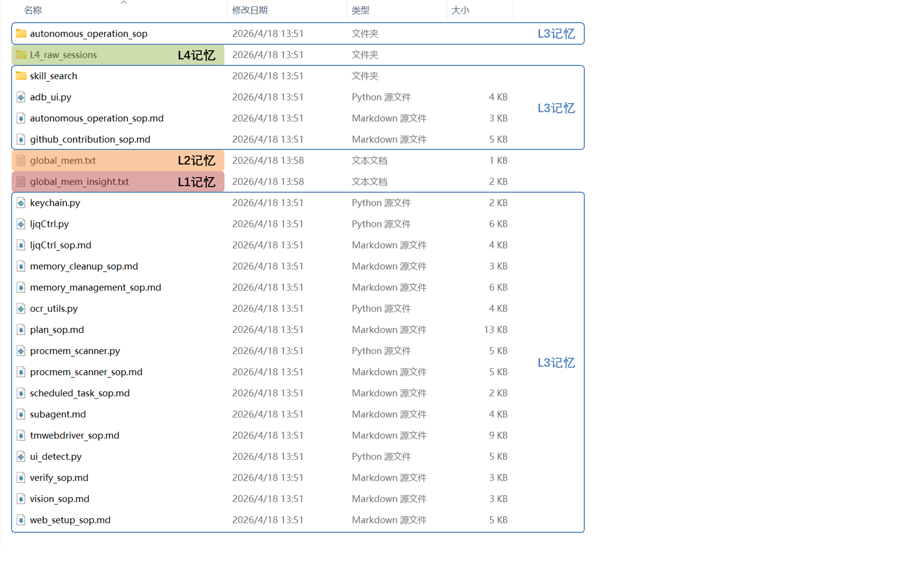This screenshot has width=924, height=566.
Task: Select the global_mem.txt text file icon
Action: tap(21, 160)
